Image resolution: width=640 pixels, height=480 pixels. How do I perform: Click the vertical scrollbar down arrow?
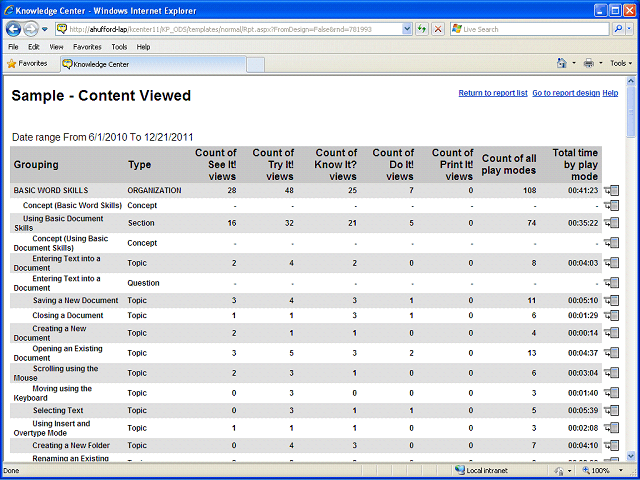[631, 456]
